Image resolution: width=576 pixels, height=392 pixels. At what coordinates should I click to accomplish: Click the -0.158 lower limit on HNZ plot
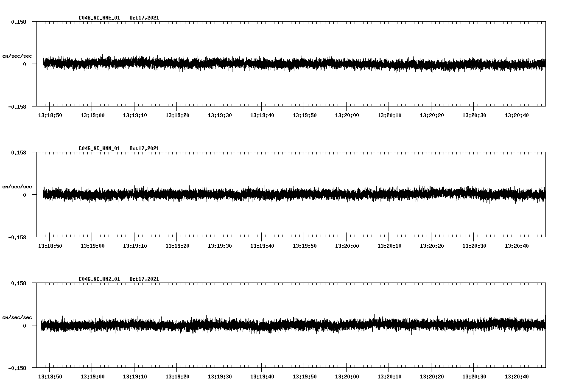(x=17, y=368)
